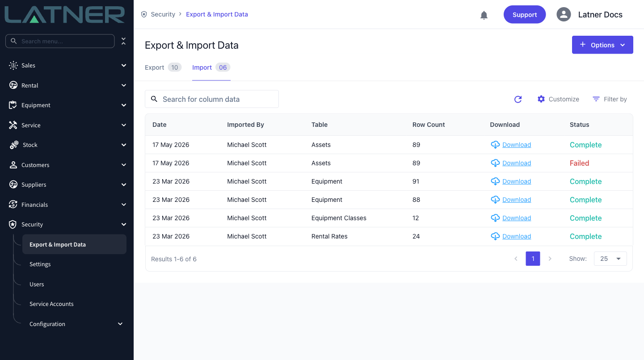Open Service Accounts menu item
The height and width of the screenshot is (360, 644).
coord(51,304)
